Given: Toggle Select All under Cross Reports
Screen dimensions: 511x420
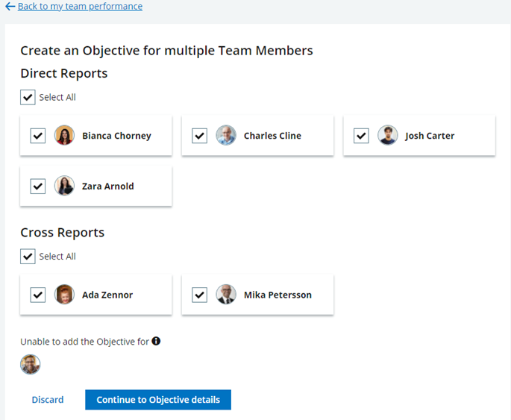Looking at the screenshot, I should (28, 257).
